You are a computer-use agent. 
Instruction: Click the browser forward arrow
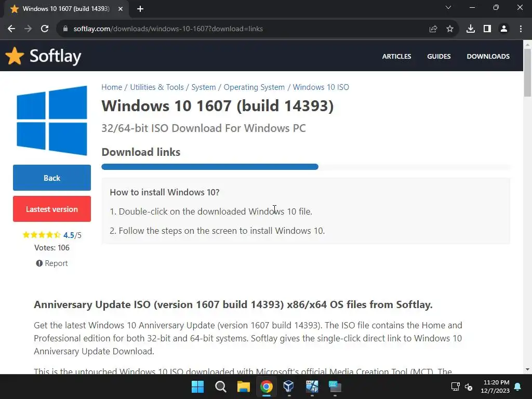(28, 29)
